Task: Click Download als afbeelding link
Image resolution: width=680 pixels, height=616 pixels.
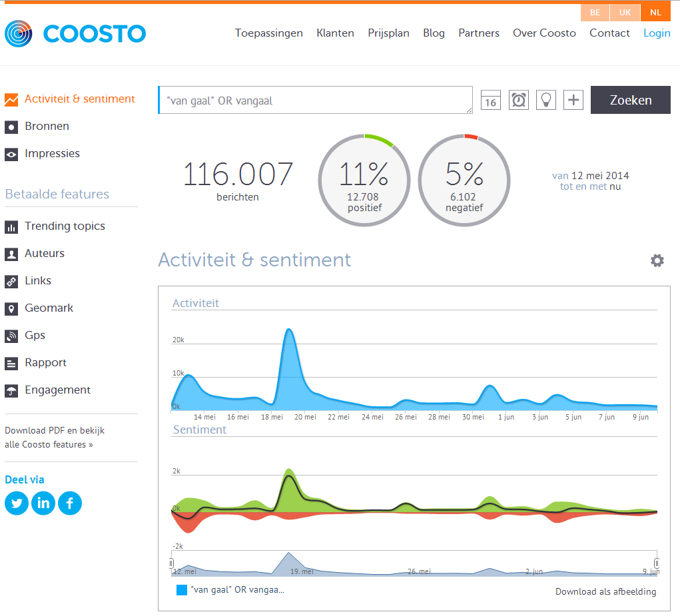Action: 605,591
